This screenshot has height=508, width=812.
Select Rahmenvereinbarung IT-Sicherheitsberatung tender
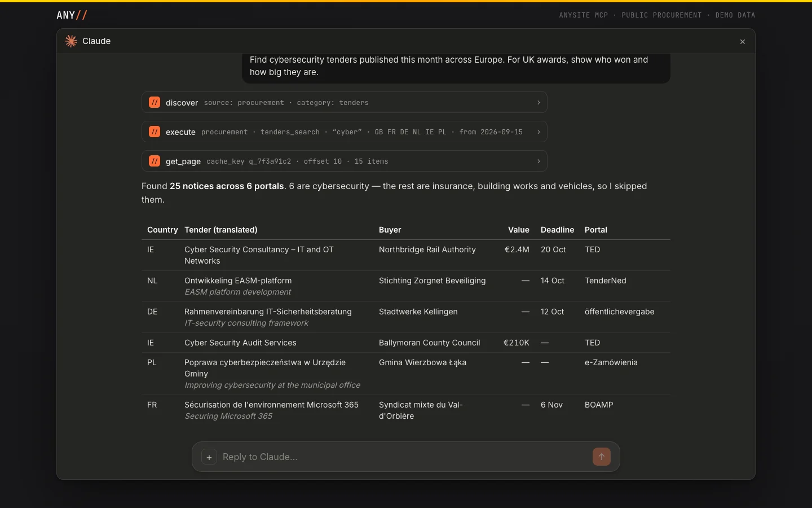[268, 312]
